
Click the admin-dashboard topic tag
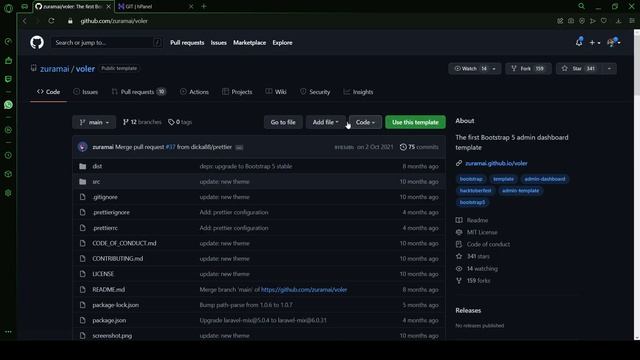coord(545,179)
